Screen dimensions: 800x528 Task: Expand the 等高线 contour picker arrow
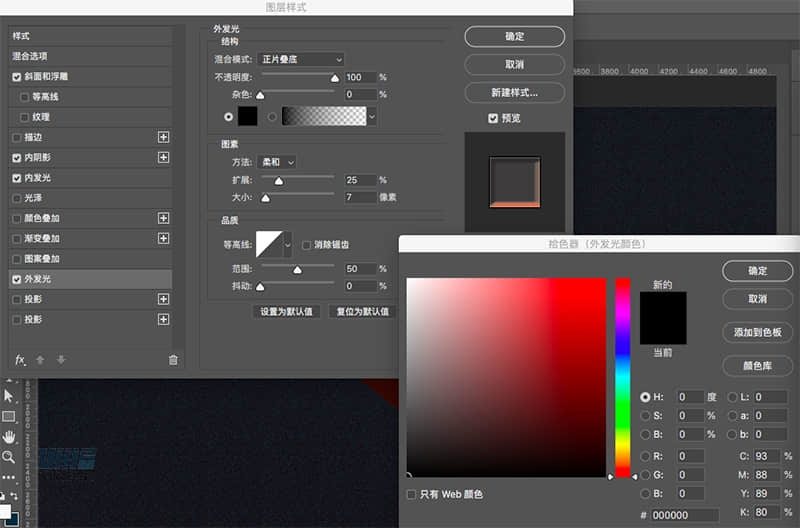point(289,244)
